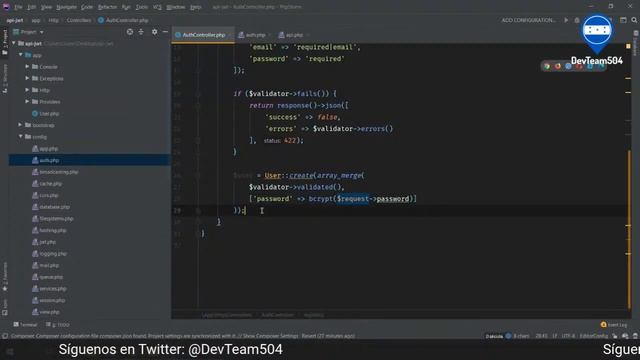This screenshot has height=360, width=640.
Task: Open Search Everywhere magnifier icon
Action: [x=634, y=20]
